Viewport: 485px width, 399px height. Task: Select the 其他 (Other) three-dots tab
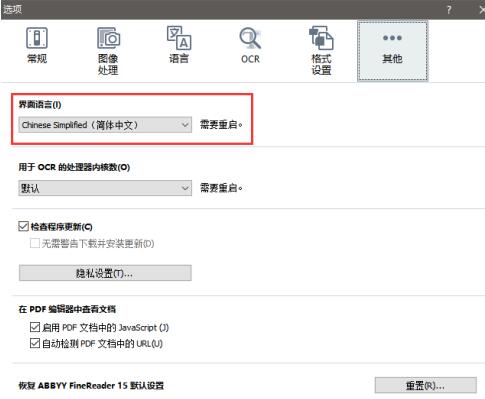[x=392, y=51]
